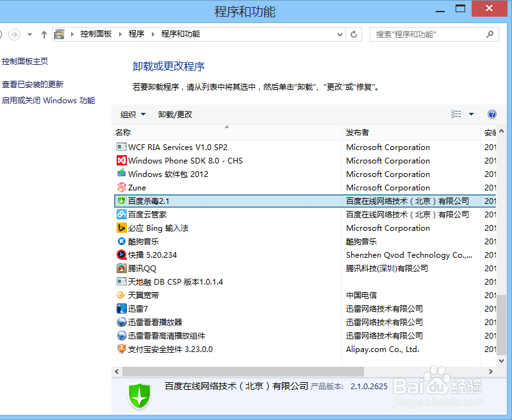Select 快播 5.20.234 program name
Image resolution: width=512 pixels, height=420 pixels.
coord(153,255)
